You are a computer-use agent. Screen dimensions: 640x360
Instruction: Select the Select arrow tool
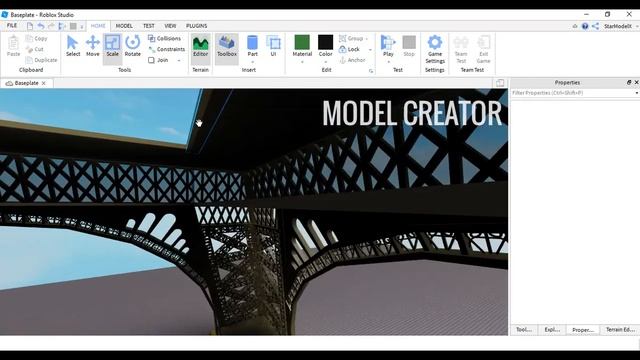click(x=73, y=46)
